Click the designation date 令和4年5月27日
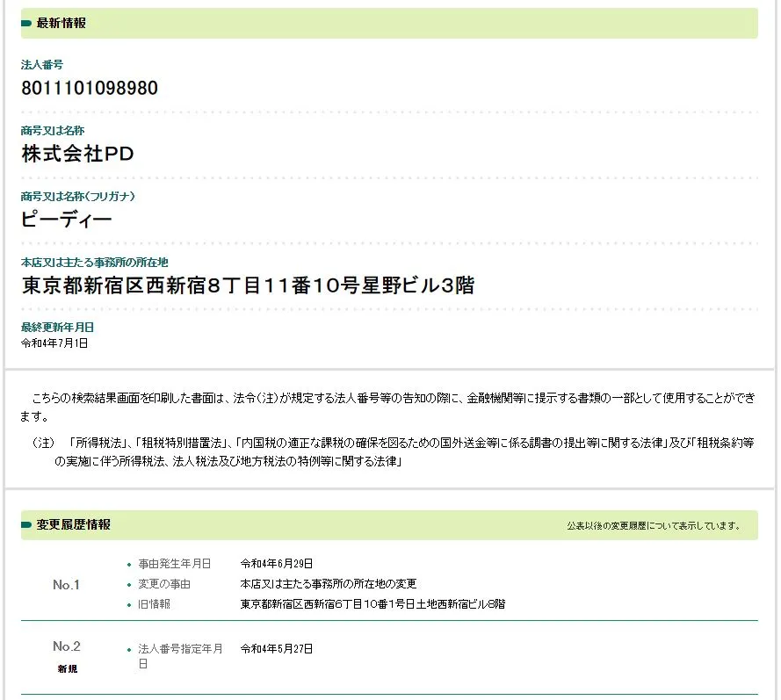781x700 pixels. [x=277, y=649]
